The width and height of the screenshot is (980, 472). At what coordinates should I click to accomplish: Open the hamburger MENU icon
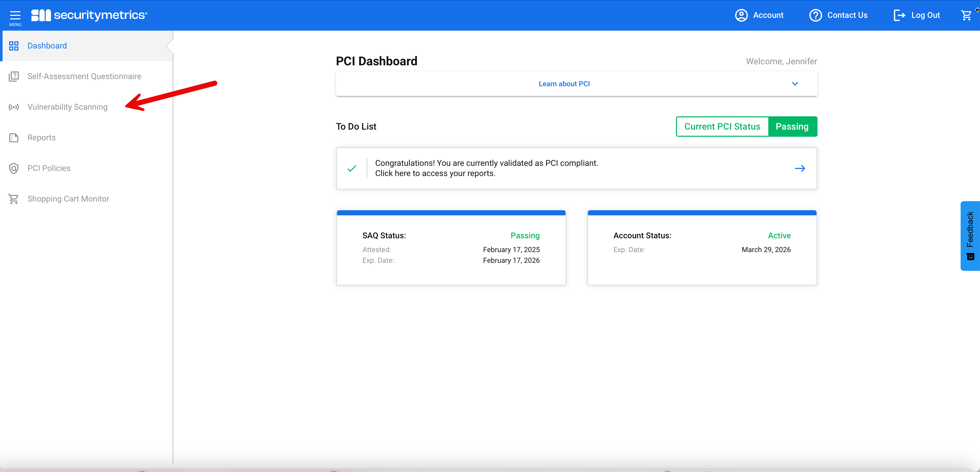coord(15,16)
